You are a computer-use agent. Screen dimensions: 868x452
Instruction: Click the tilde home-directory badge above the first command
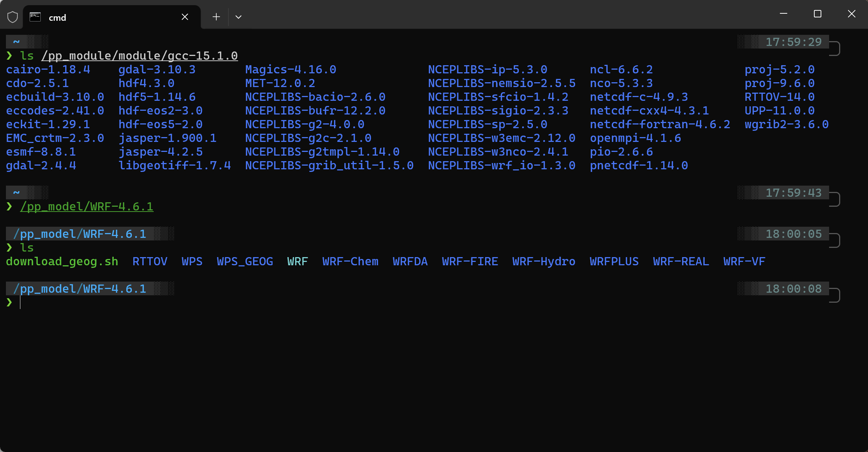16,41
